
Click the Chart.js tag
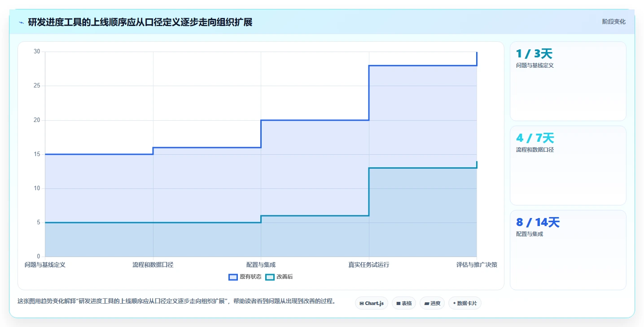pos(372,303)
